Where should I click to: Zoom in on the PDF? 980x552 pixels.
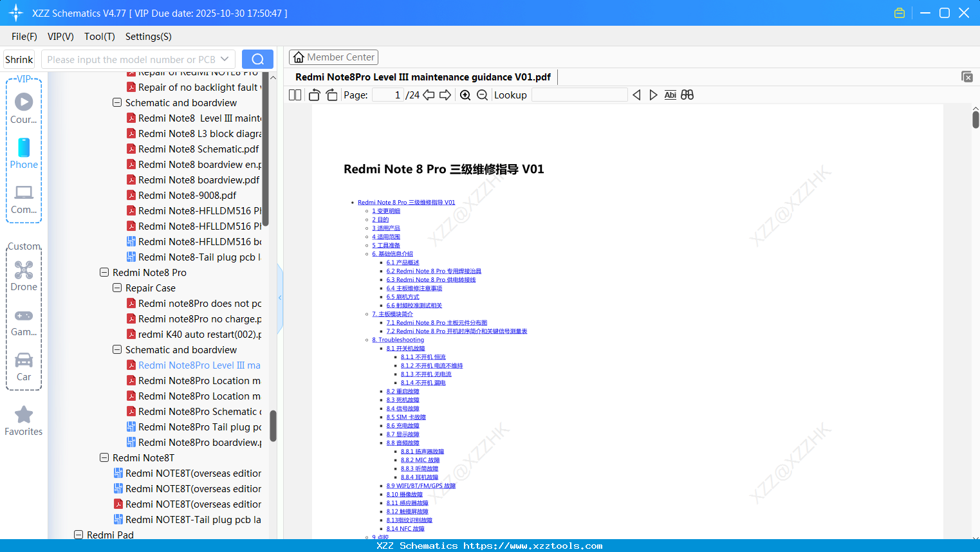pos(465,95)
